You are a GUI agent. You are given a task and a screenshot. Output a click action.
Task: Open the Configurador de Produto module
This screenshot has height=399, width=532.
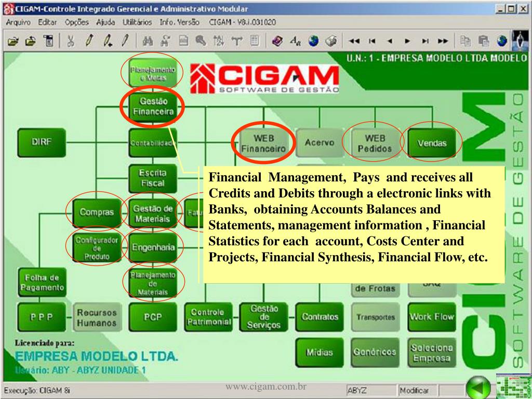[97, 247]
